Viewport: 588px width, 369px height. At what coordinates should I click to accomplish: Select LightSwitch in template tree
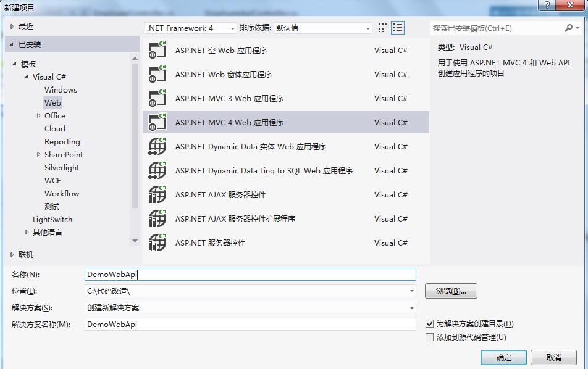52,220
